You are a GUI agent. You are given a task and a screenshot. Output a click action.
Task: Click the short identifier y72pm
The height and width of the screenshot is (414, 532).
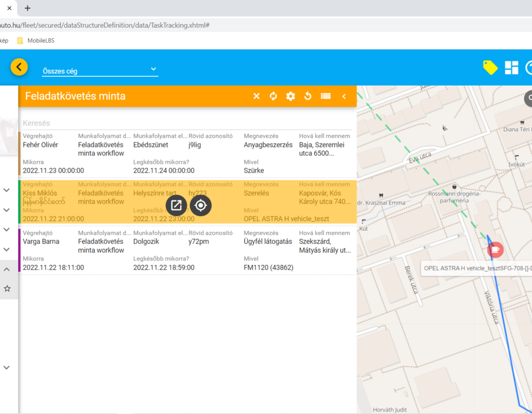[x=199, y=242]
